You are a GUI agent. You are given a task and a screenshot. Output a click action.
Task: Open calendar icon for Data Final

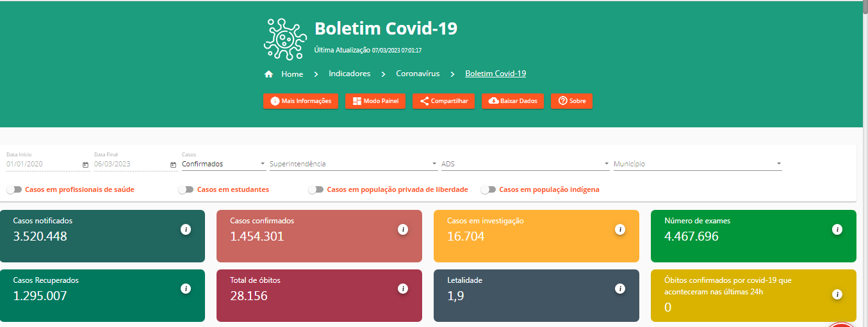tap(173, 164)
